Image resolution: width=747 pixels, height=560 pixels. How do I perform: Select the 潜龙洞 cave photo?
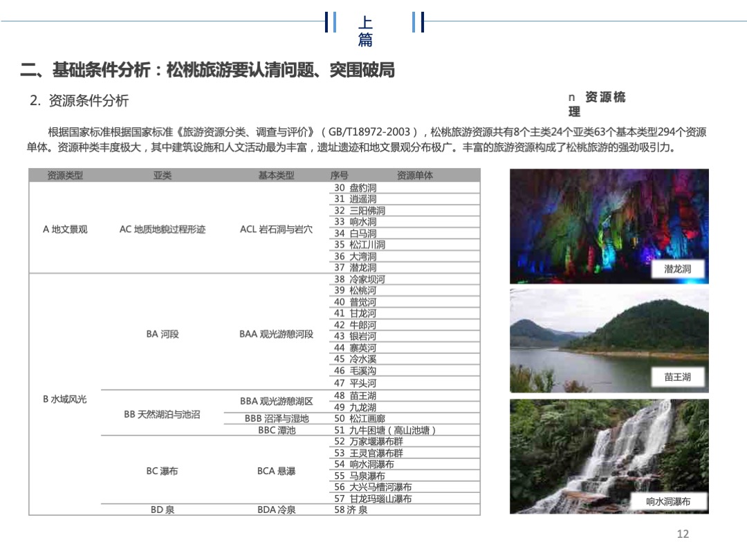609,221
